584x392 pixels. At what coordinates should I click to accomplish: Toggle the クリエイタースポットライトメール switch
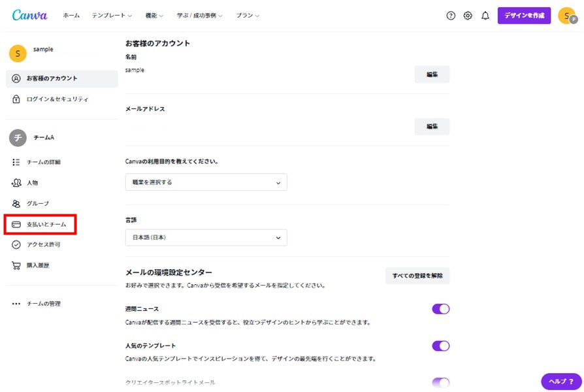point(440,383)
